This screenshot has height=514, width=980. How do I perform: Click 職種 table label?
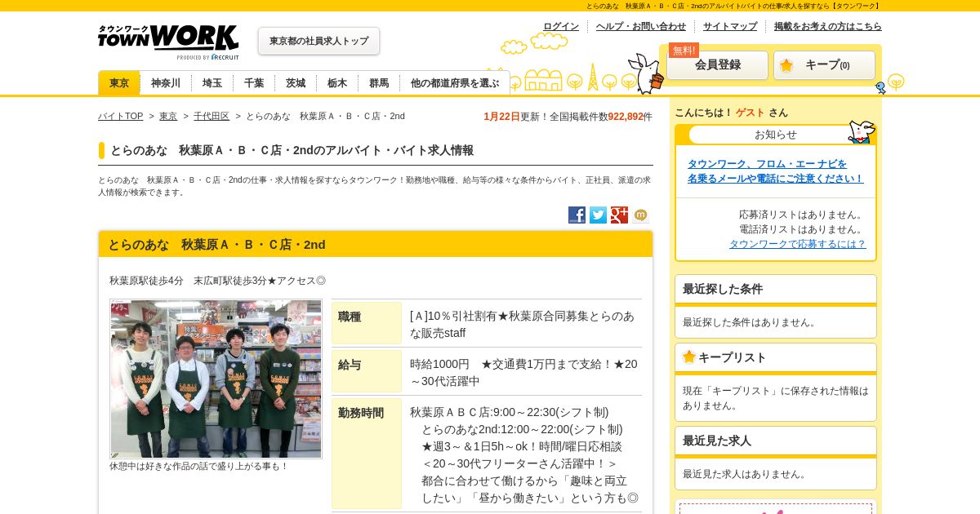click(x=367, y=323)
